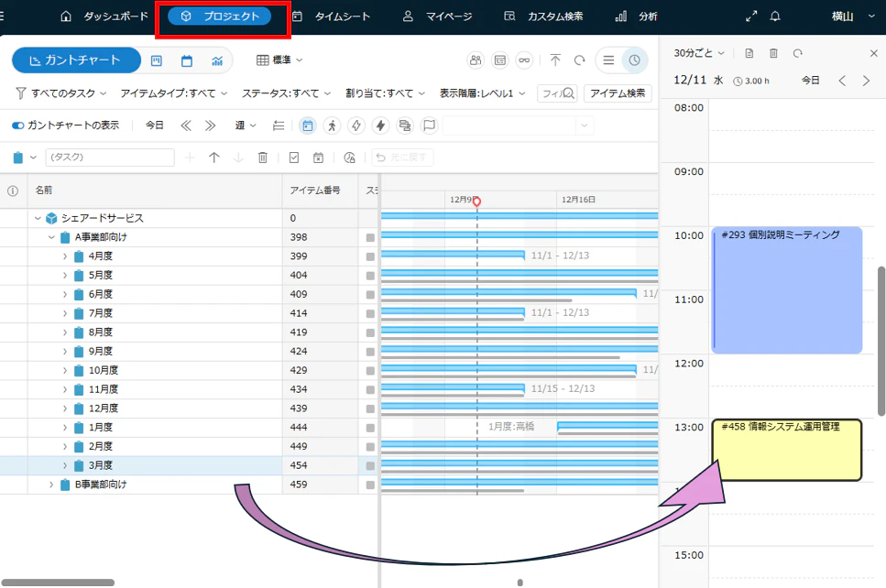Collapse the A事業部向け tree node
This screenshot has width=886, height=588.
(51, 237)
